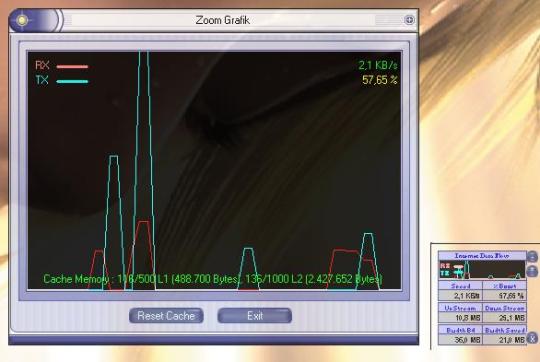Click the small round button right of the Zoom Grafik title
Image resolution: width=540 pixels, height=362 pixels.
point(409,20)
